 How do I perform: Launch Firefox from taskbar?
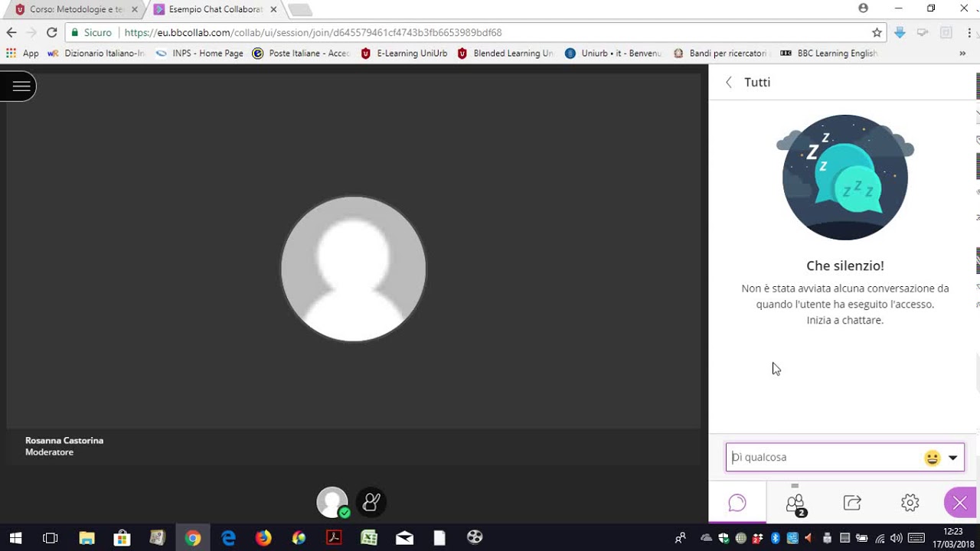(263, 538)
